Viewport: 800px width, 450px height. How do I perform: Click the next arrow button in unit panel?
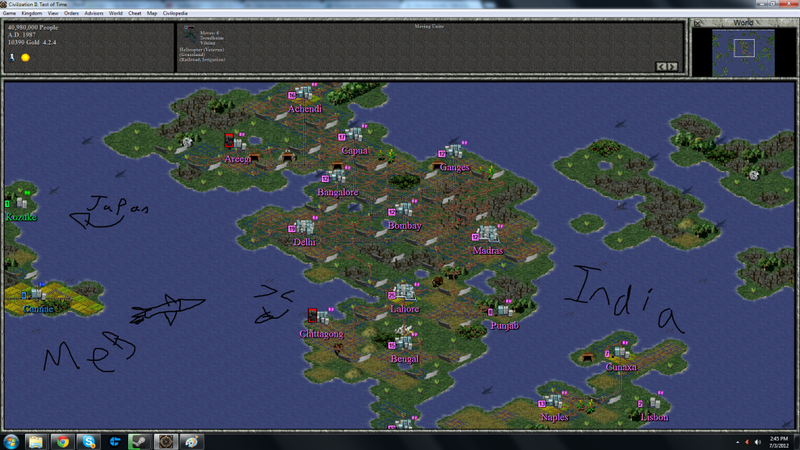[672, 66]
